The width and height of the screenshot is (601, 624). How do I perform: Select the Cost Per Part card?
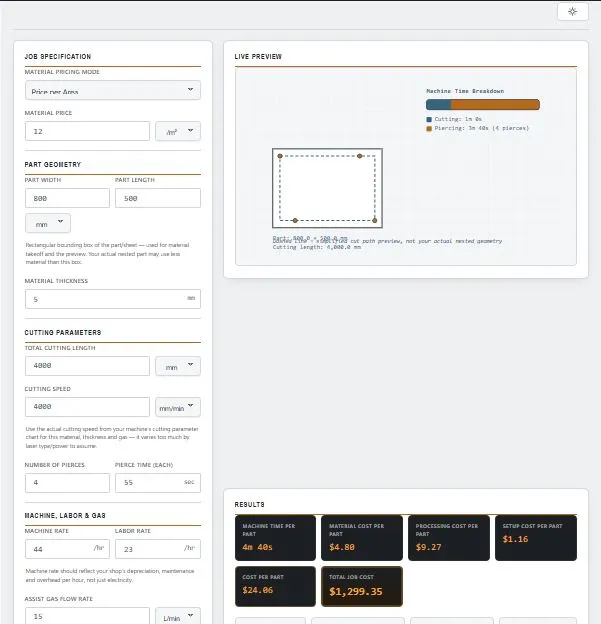click(275, 586)
